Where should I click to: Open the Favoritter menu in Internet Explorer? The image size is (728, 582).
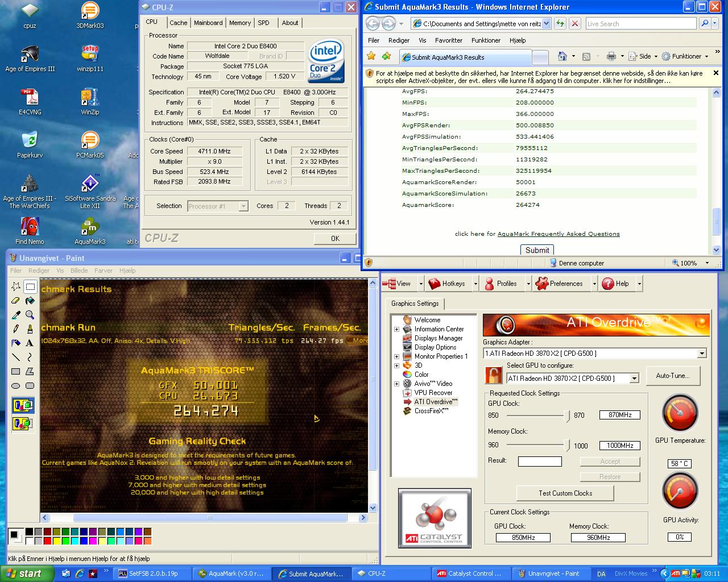[x=449, y=40]
